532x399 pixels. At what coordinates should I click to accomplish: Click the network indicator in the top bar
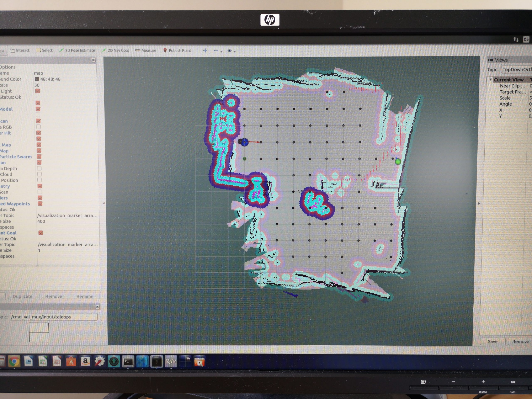point(516,39)
